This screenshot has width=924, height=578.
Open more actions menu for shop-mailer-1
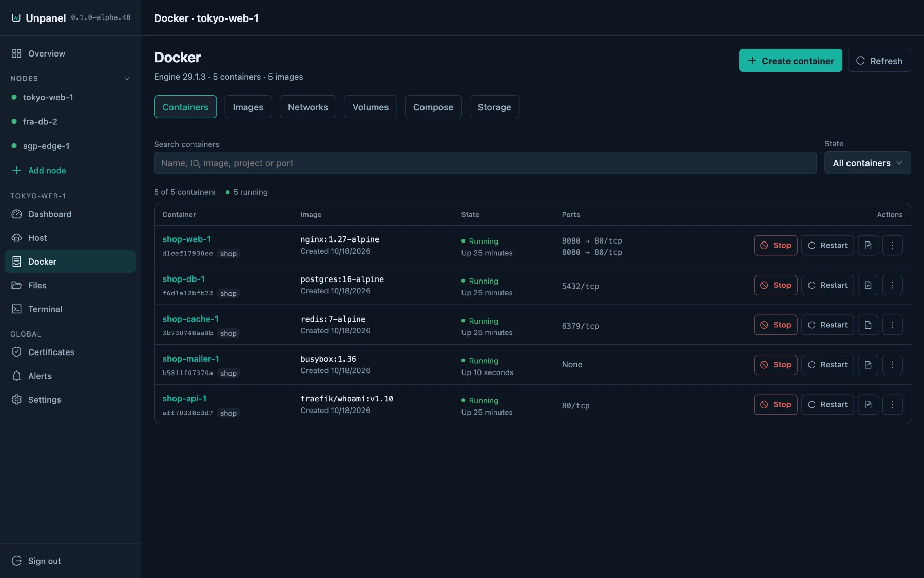(x=893, y=365)
